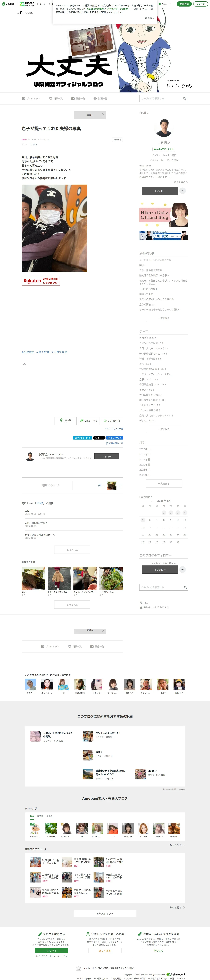Image resolution: width=210 pixels, height=980 pixels.
Task: Open 著作権についてのご注意 warning link
Action: (x=154, y=607)
